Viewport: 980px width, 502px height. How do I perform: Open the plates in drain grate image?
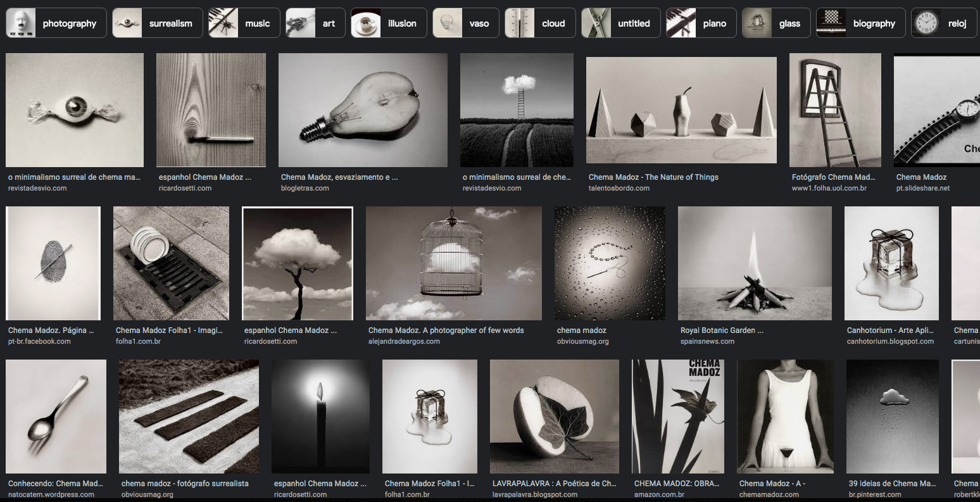[x=171, y=263]
